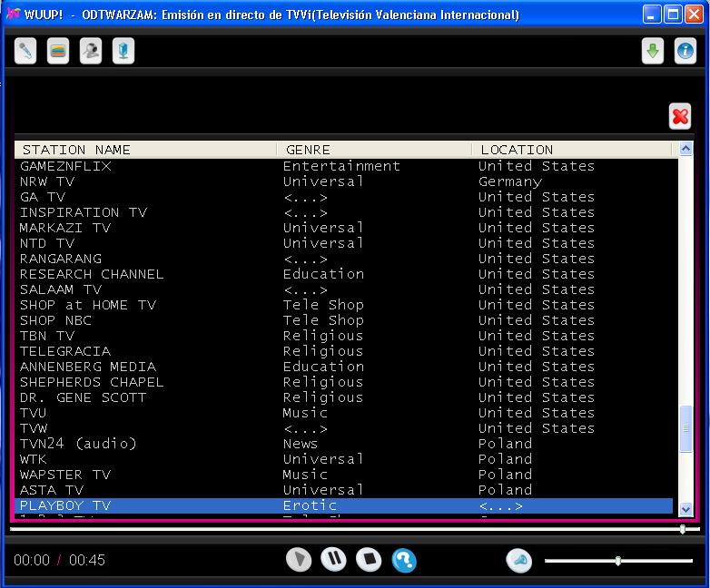Click the list scrollbar down arrow
Image resolution: width=710 pixels, height=588 pixels.
tap(685, 509)
